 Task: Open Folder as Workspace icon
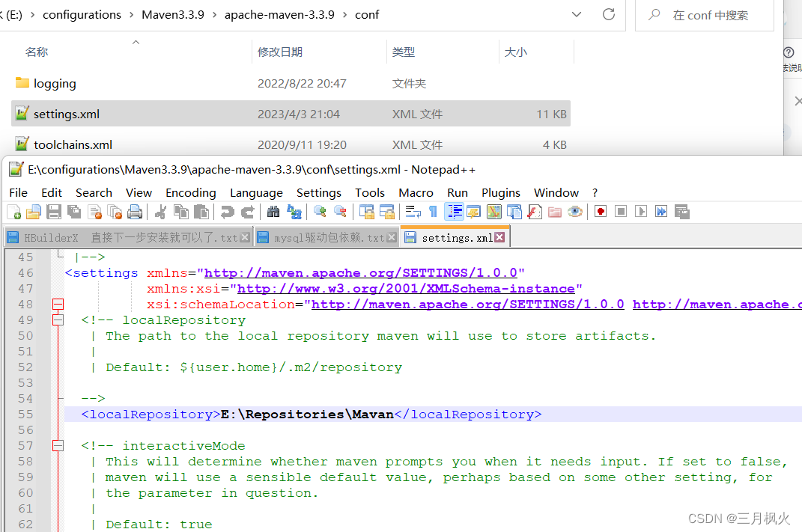[554, 212]
